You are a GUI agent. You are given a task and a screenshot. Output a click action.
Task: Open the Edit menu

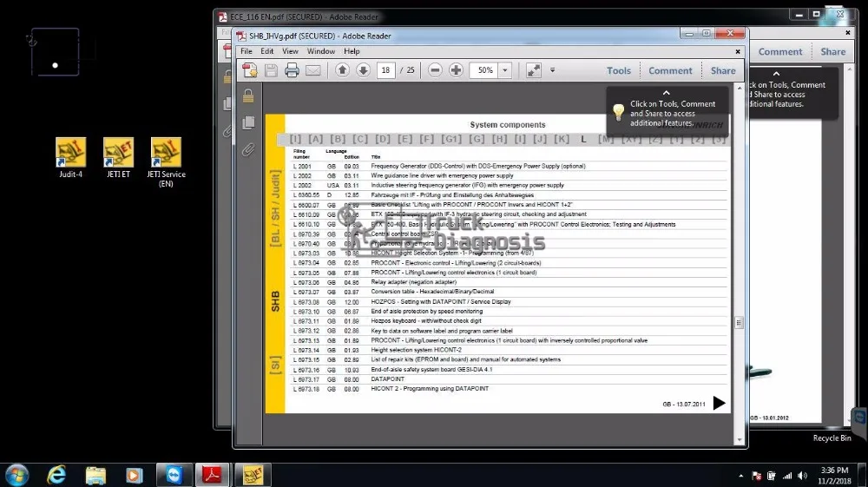coord(266,51)
